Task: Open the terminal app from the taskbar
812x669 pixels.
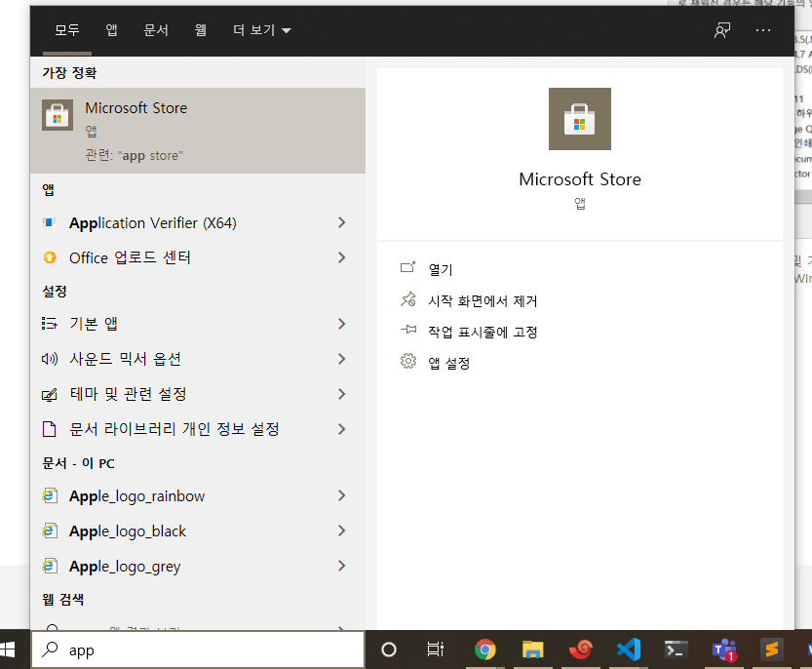Action: (x=677, y=649)
